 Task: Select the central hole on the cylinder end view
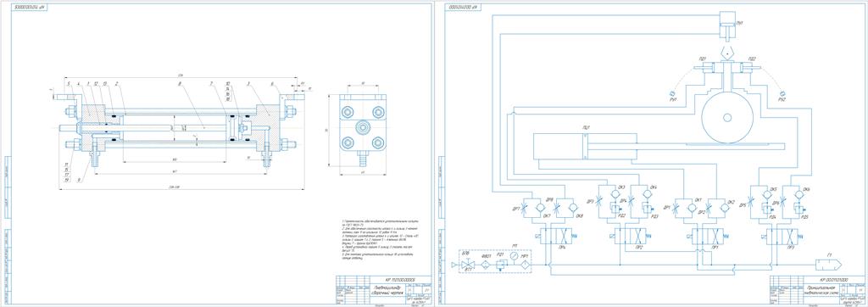363,128
